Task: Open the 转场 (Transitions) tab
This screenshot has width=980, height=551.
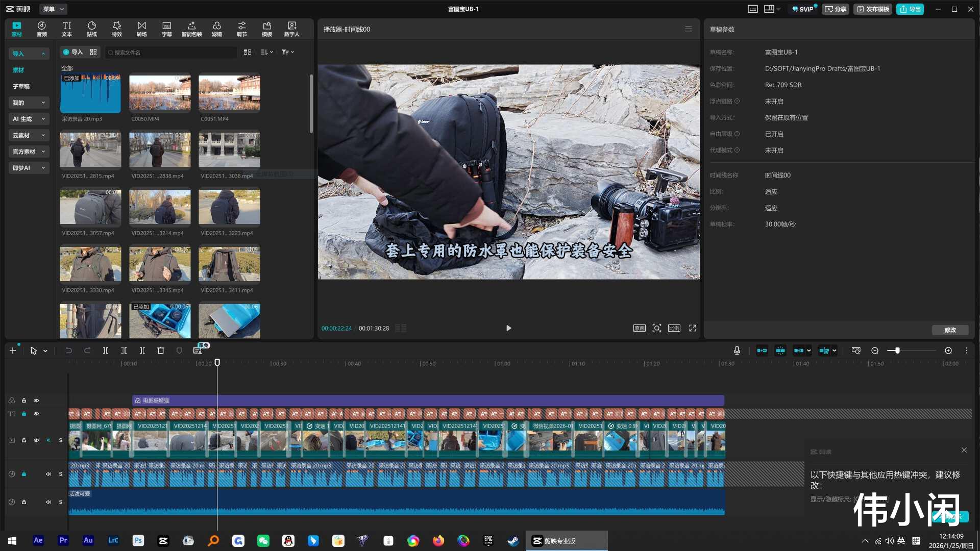Action: [141, 29]
